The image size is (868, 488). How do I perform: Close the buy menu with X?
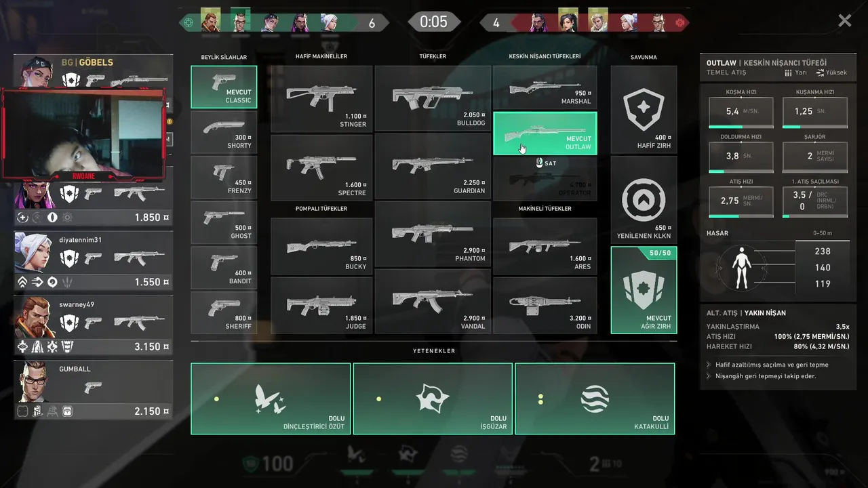(x=844, y=21)
